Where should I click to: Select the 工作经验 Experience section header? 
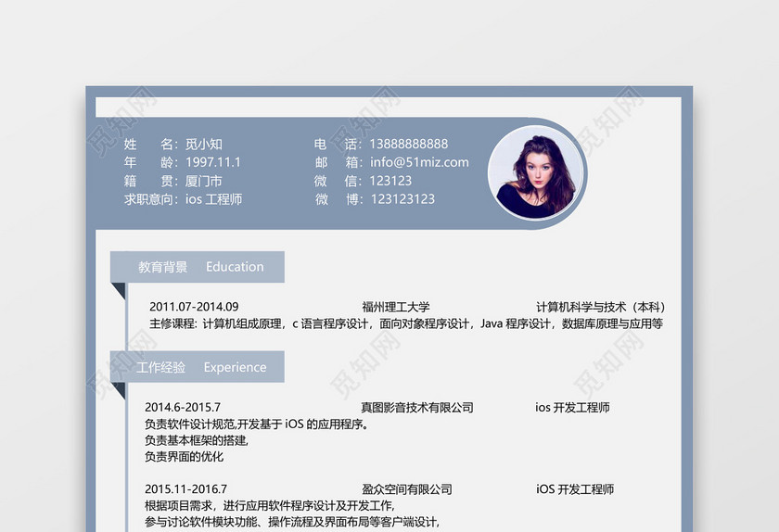198,367
